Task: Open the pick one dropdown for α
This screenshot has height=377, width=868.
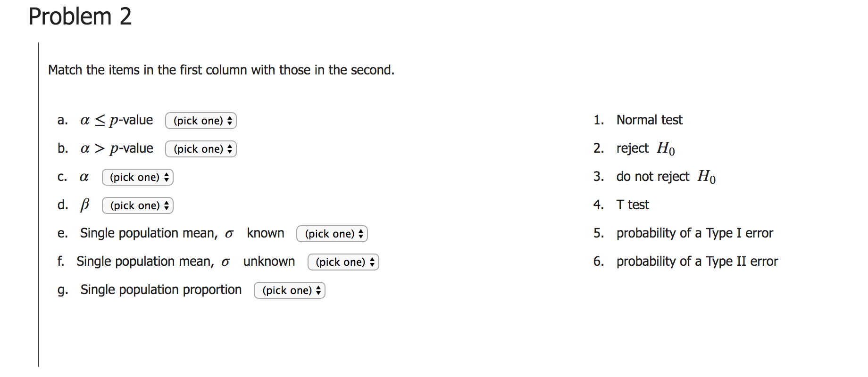Action: pos(137,177)
